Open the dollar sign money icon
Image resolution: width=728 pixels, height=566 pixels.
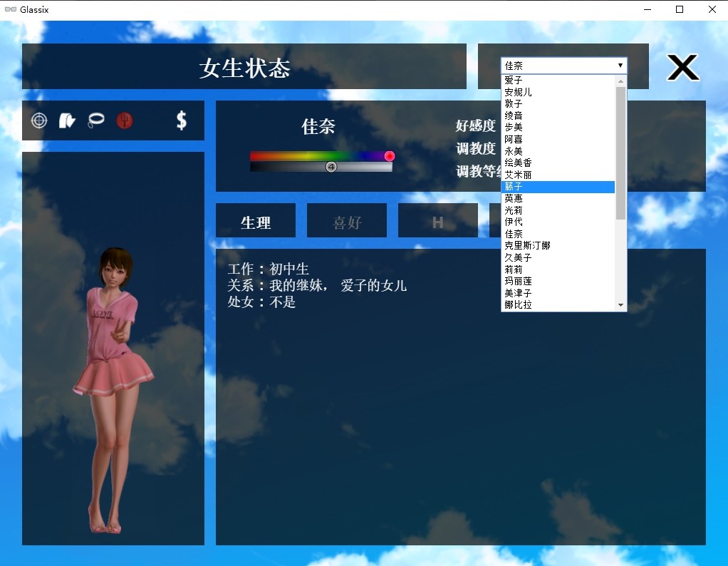(x=182, y=120)
